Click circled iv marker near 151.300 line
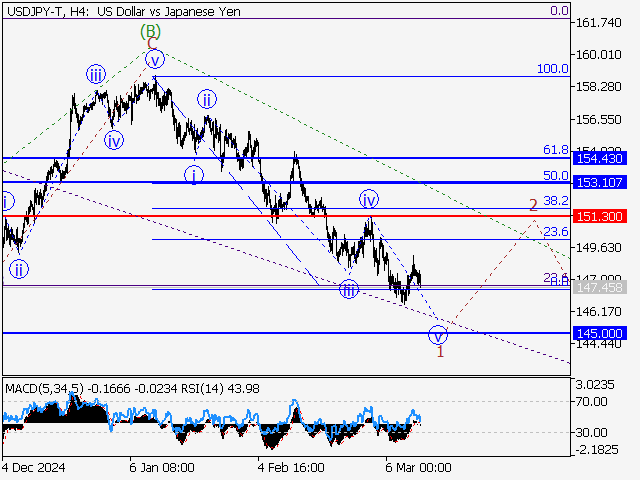Screen dimensions: 640x480 (369, 199)
